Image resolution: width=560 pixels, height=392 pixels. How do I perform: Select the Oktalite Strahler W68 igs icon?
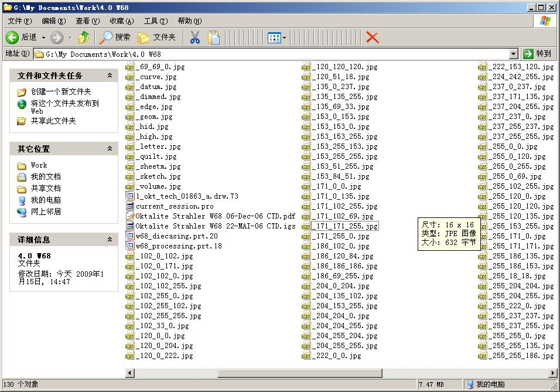[x=129, y=226]
